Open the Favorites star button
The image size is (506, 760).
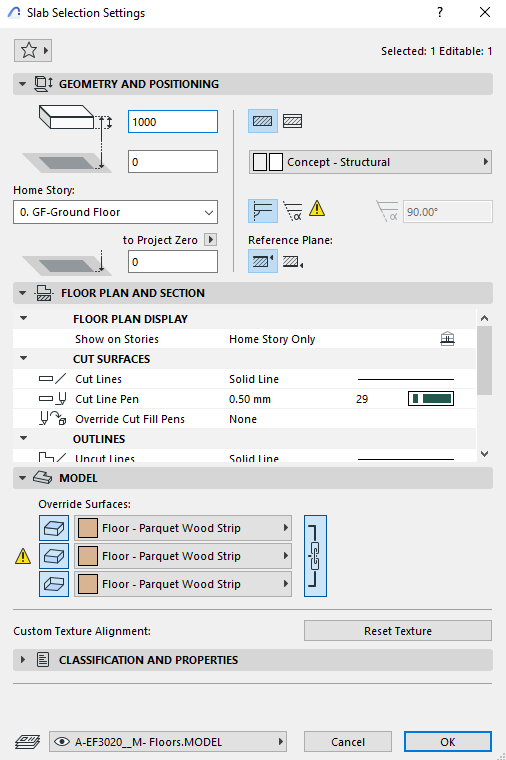[32, 50]
